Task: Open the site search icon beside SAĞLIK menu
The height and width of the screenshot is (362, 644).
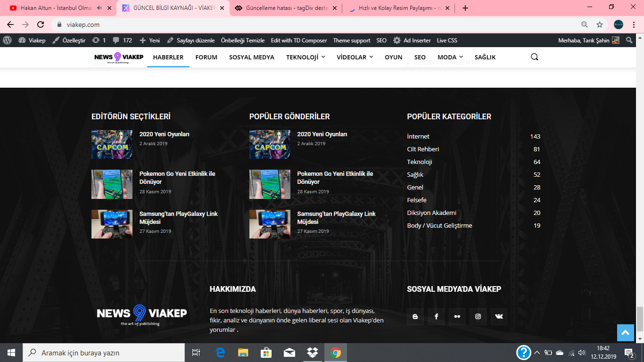Action: pyautogui.click(x=534, y=57)
